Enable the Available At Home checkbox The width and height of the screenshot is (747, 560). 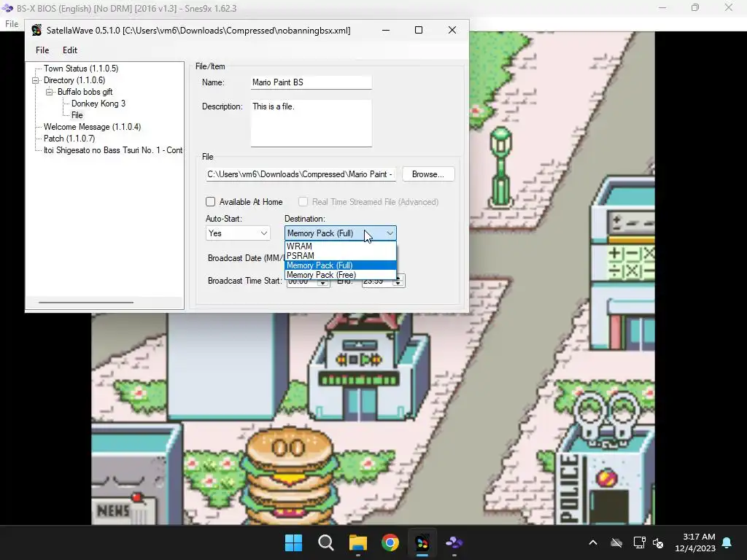tap(210, 201)
